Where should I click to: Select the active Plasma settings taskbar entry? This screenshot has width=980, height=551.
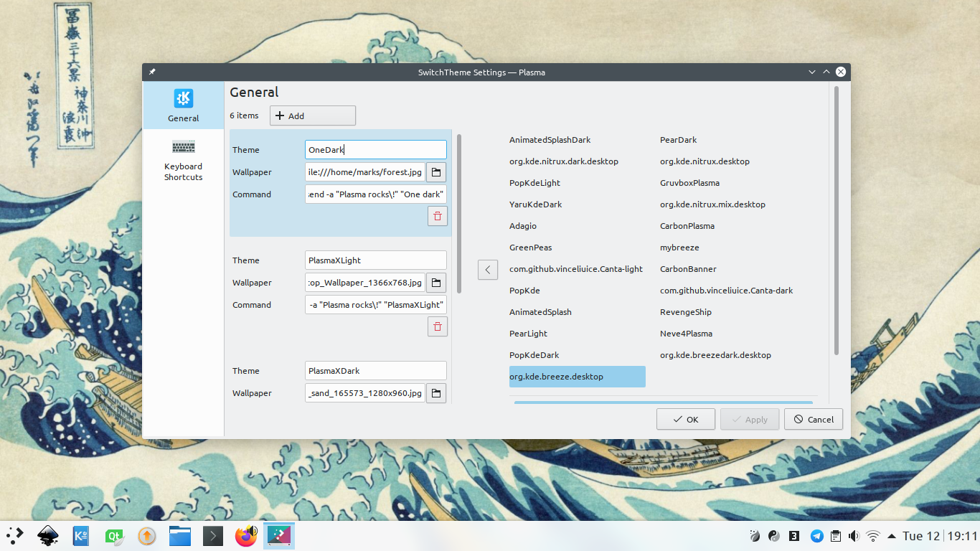pos(279,535)
